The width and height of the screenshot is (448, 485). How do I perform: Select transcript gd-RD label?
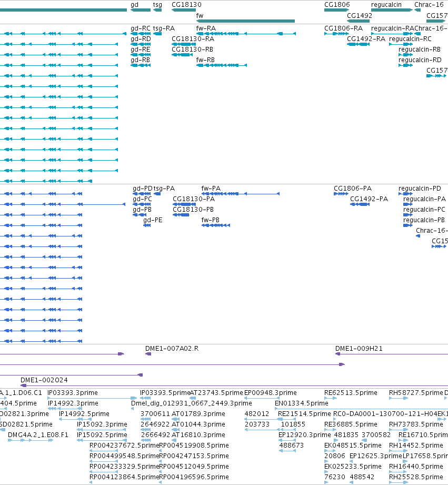[x=141, y=39]
